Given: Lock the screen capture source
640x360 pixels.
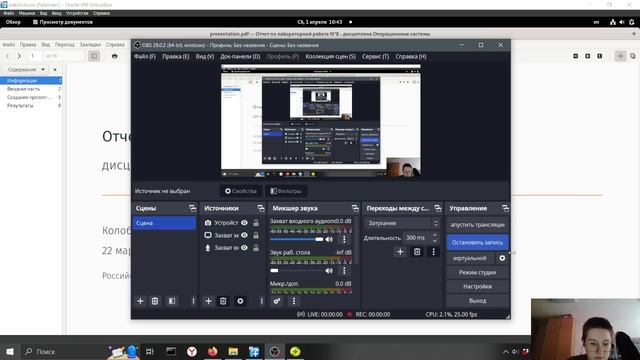Looking at the screenshot, I should (x=256, y=235).
